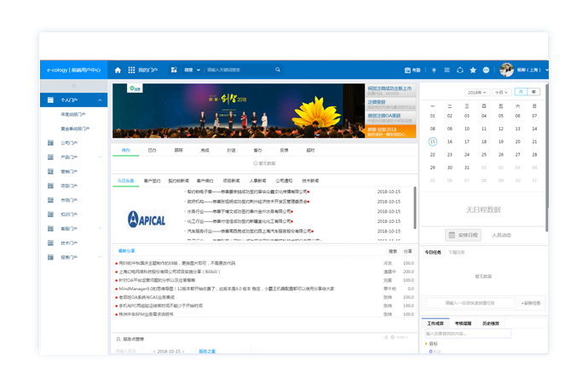The width and height of the screenshot is (588, 383).
Task: Click the +安排任务 button
Action: pyautogui.click(x=531, y=303)
